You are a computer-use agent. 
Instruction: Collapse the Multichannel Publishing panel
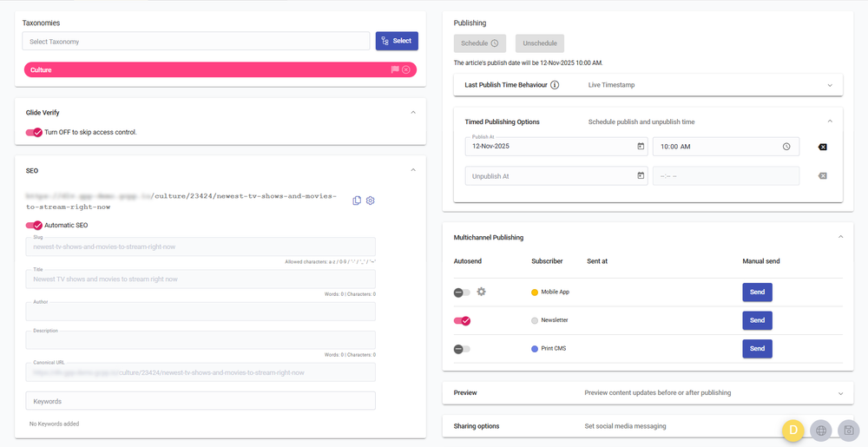click(x=840, y=237)
